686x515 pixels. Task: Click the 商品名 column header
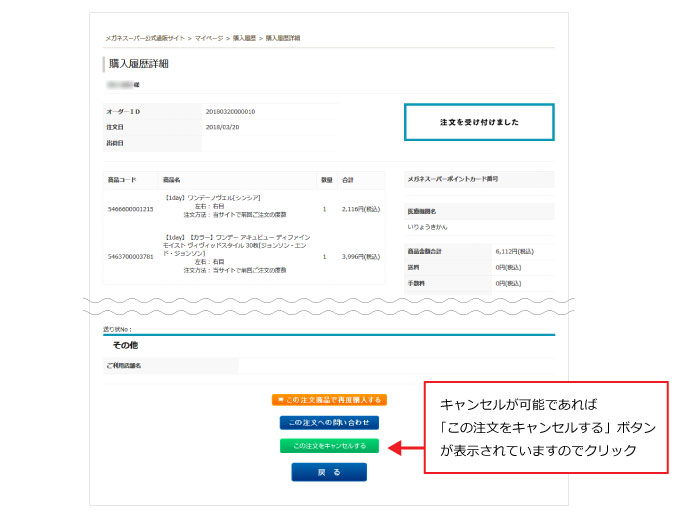(x=172, y=180)
